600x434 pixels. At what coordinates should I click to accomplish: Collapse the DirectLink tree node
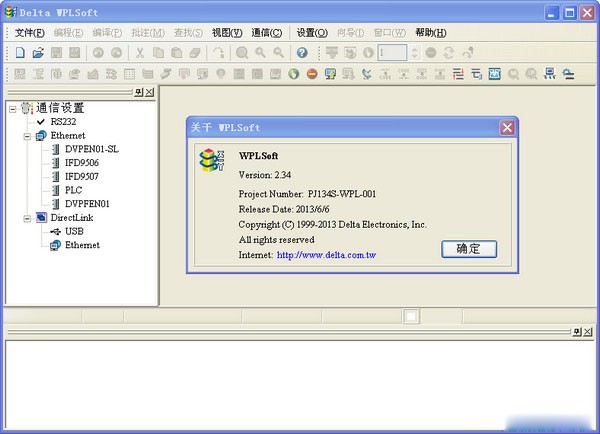point(27,219)
